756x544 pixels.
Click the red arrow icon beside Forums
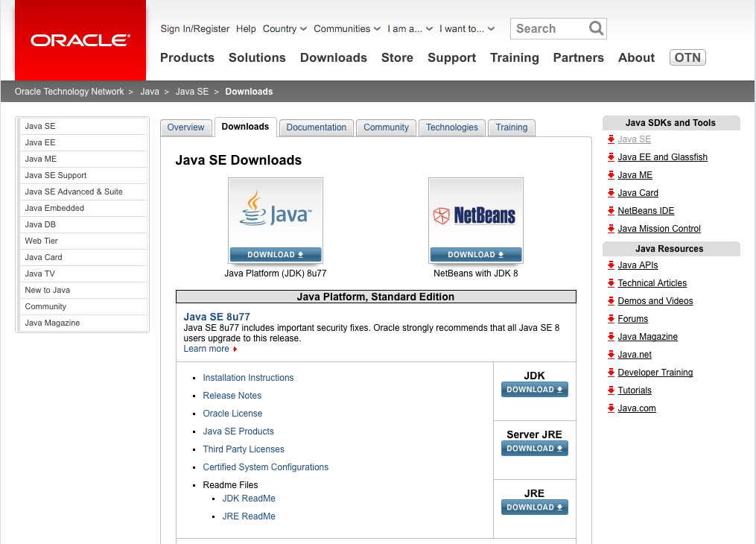click(611, 319)
